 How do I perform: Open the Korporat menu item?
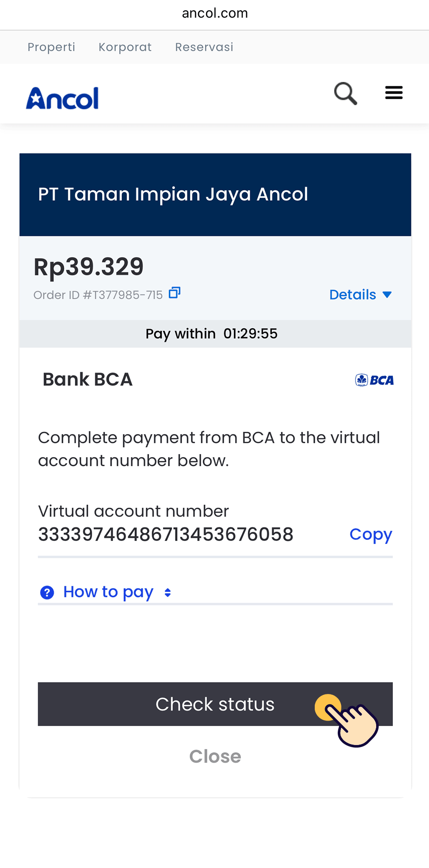click(x=125, y=47)
